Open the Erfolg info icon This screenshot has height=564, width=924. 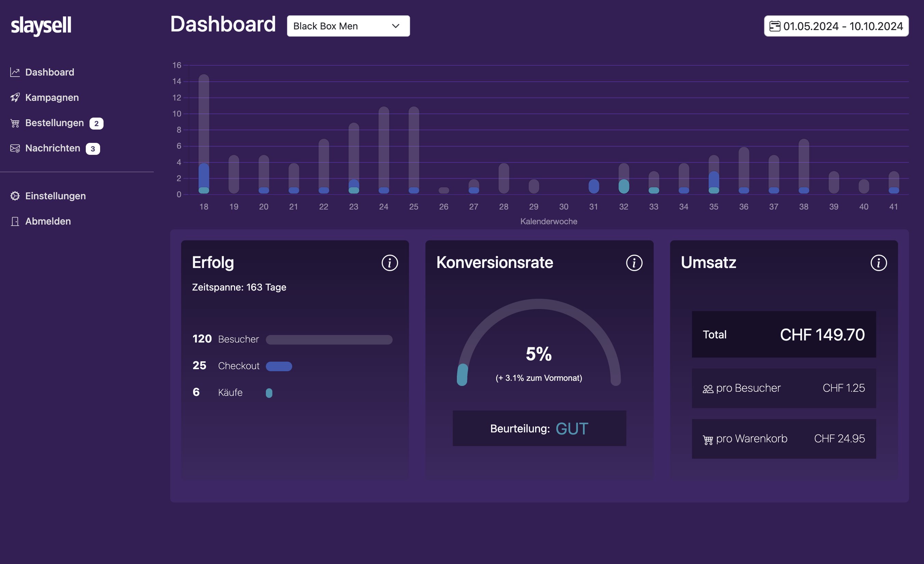coord(390,263)
